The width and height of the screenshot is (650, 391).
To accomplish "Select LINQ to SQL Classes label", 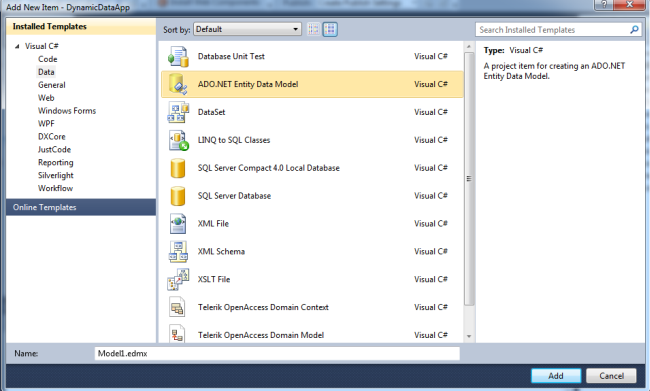I will (234, 140).
